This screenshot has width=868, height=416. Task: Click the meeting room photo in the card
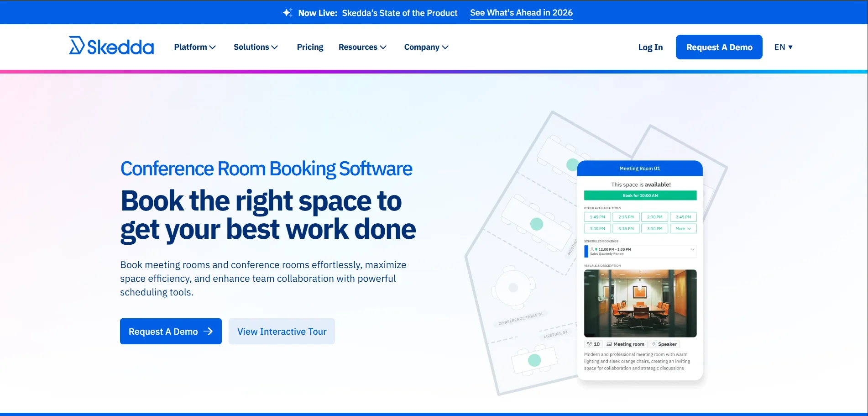640,303
